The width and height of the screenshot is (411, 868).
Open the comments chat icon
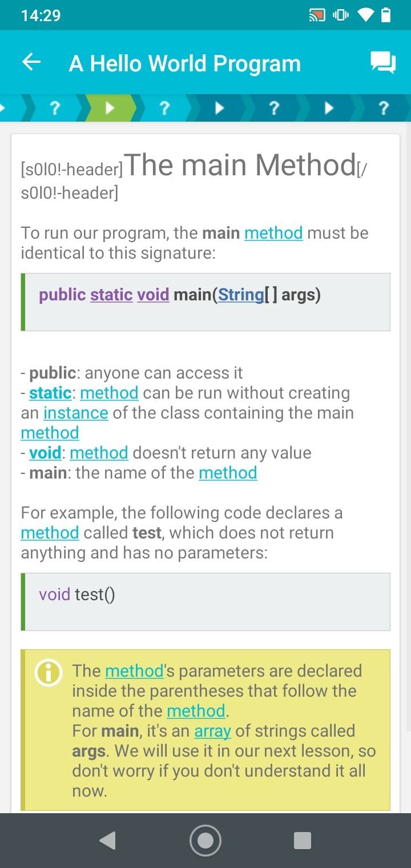click(x=382, y=63)
